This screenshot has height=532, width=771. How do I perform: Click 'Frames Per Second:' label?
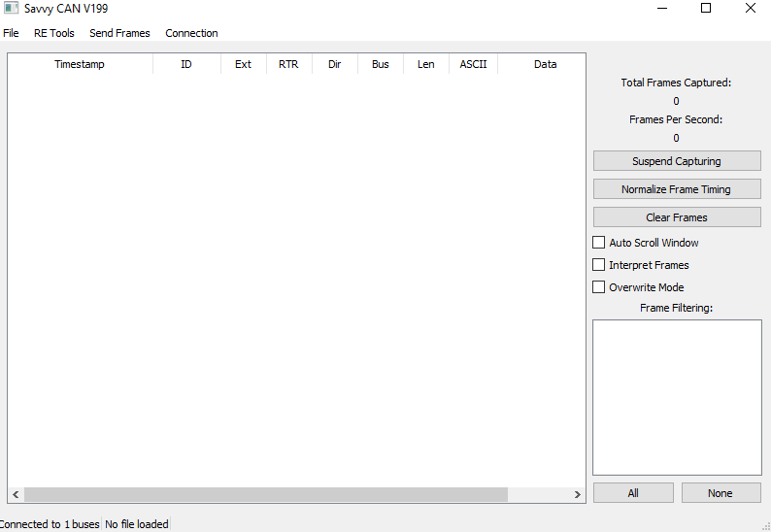[x=676, y=119]
